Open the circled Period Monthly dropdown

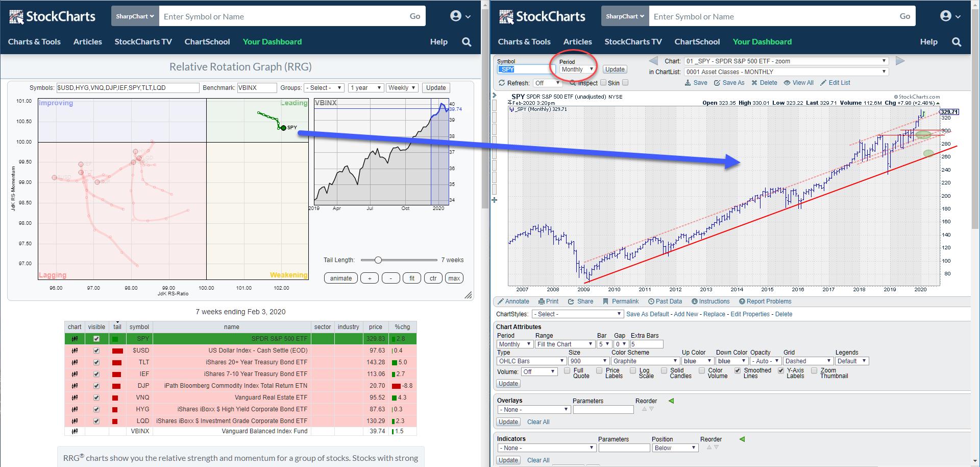tap(577, 69)
